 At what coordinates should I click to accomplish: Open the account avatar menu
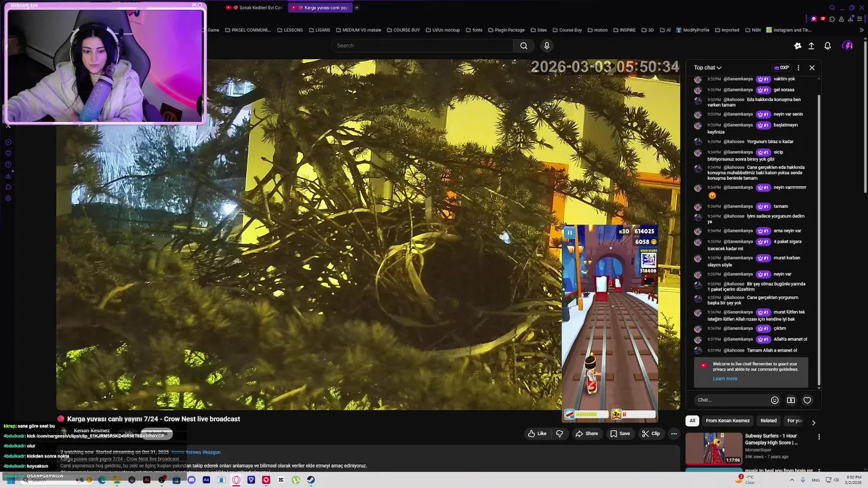point(847,45)
